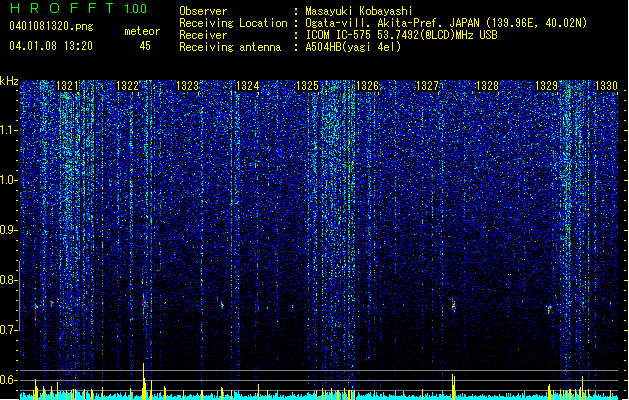Click the A504HB(yagi 4el) antenna text

353,47
